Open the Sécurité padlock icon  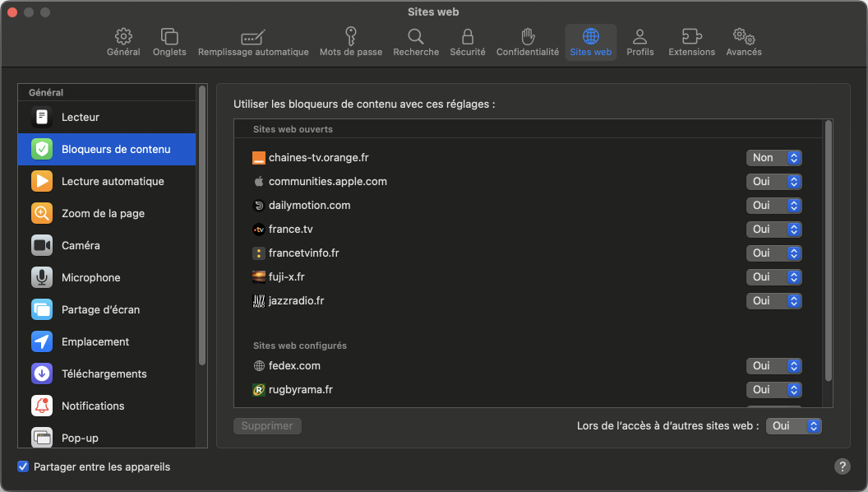tap(468, 36)
